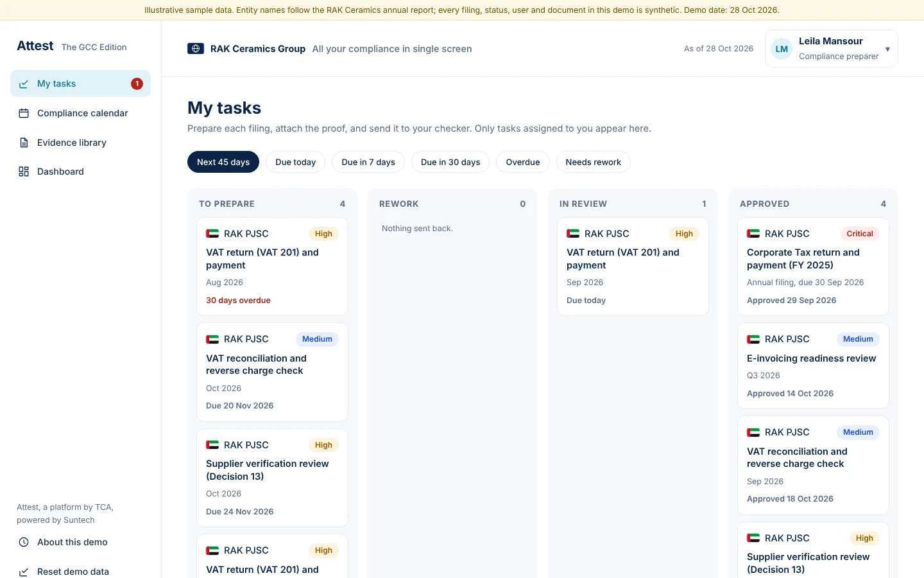Screen dimensions: 924x578
Task: Show only Overdue tasks
Action: pyautogui.click(x=523, y=162)
